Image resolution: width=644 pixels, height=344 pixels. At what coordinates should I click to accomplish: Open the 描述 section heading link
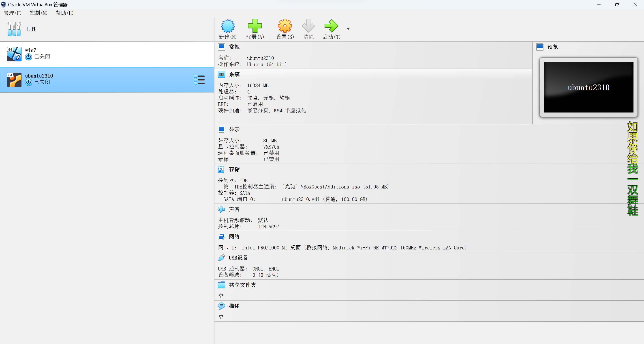(234, 306)
